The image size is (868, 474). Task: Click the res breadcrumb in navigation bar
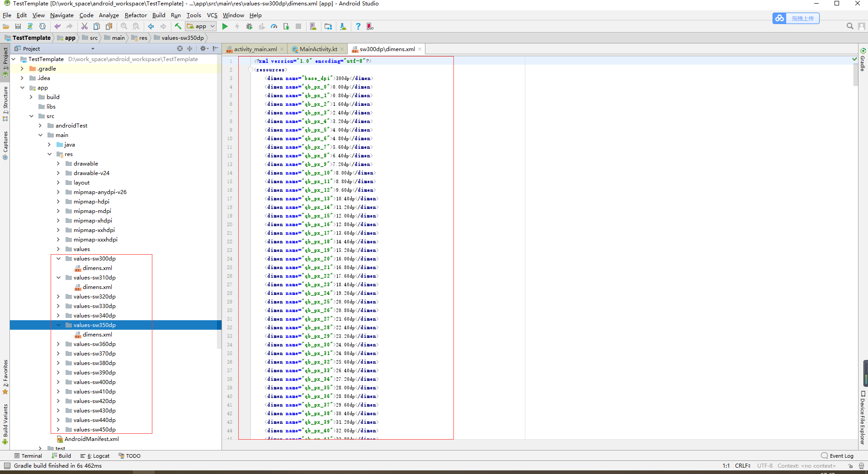(x=140, y=38)
